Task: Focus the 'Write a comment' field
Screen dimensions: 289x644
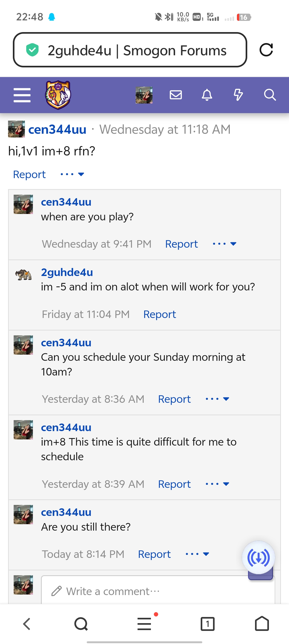Action: 158,591
